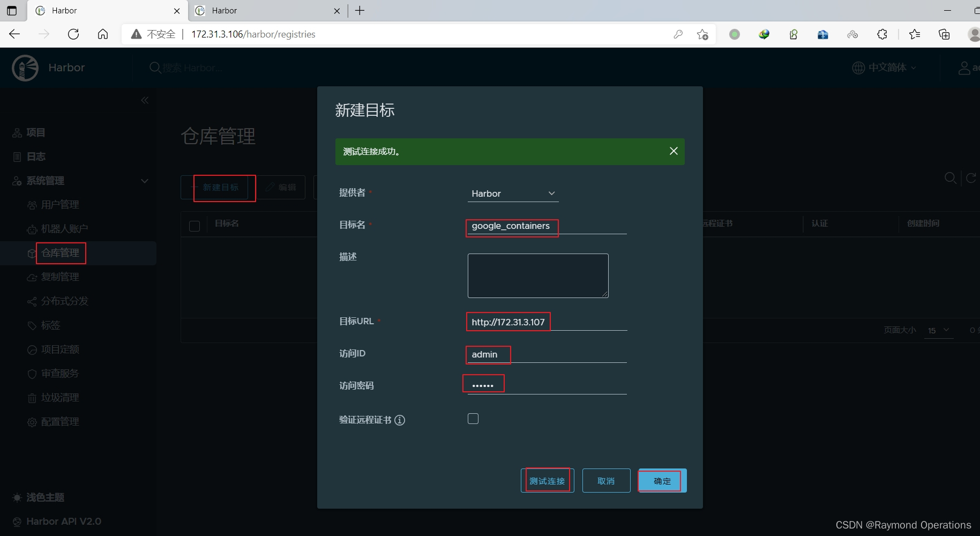Open browser extensions puzzle icon
980x536 pixels.
(x=882, y=34)
